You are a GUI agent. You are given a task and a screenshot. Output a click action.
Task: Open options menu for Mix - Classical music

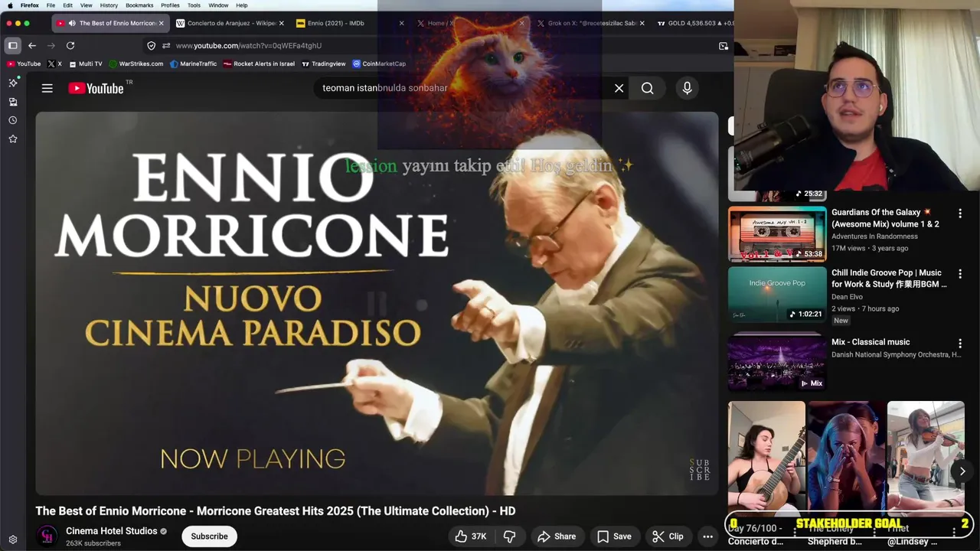[960, 344]
